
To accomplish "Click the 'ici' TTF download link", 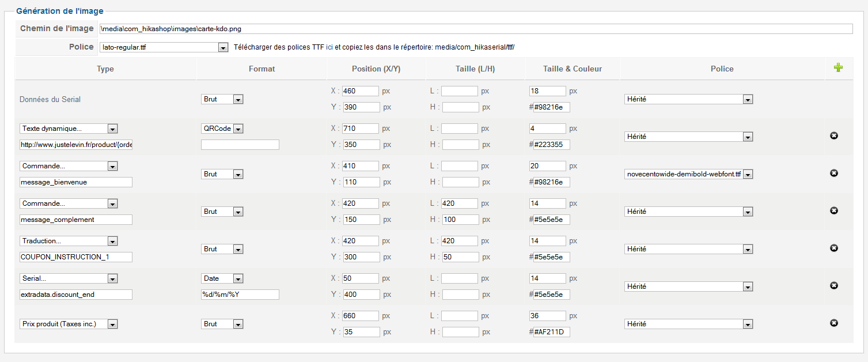I will tap(329, 47).
